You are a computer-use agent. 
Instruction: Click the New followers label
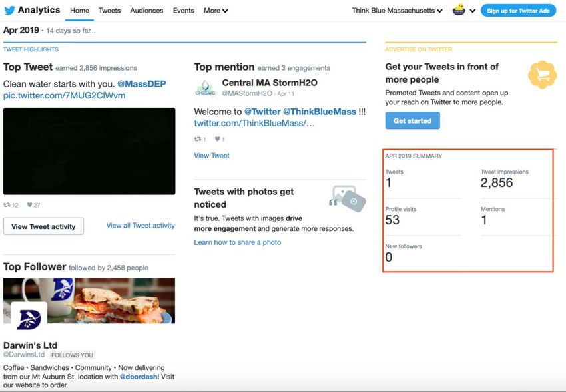404,246
